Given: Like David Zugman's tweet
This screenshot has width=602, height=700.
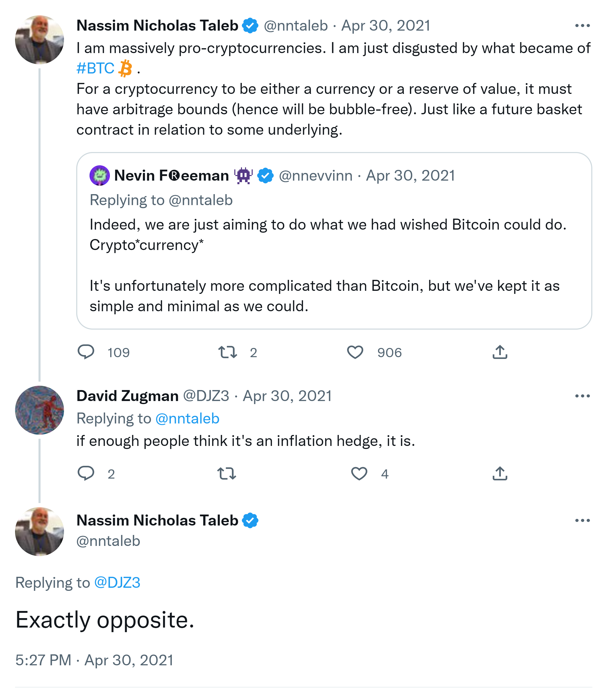Looking at the screenshot, I should pos(359,473).
